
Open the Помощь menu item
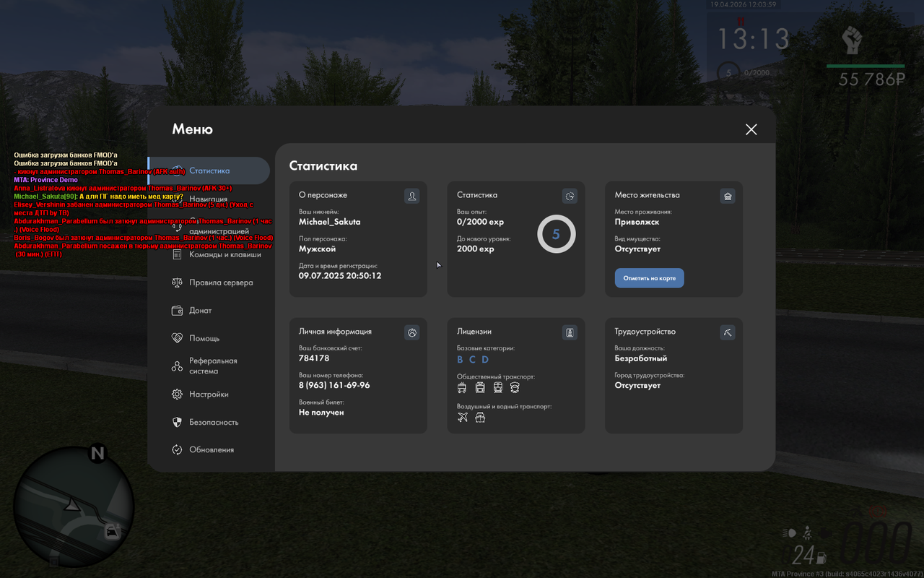(204, 338)
